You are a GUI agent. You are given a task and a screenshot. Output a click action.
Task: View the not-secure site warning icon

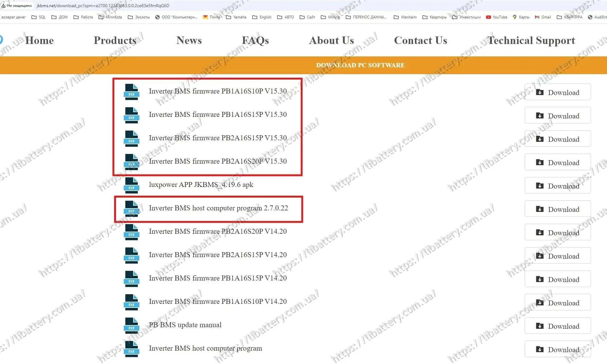tap(3, 6)
